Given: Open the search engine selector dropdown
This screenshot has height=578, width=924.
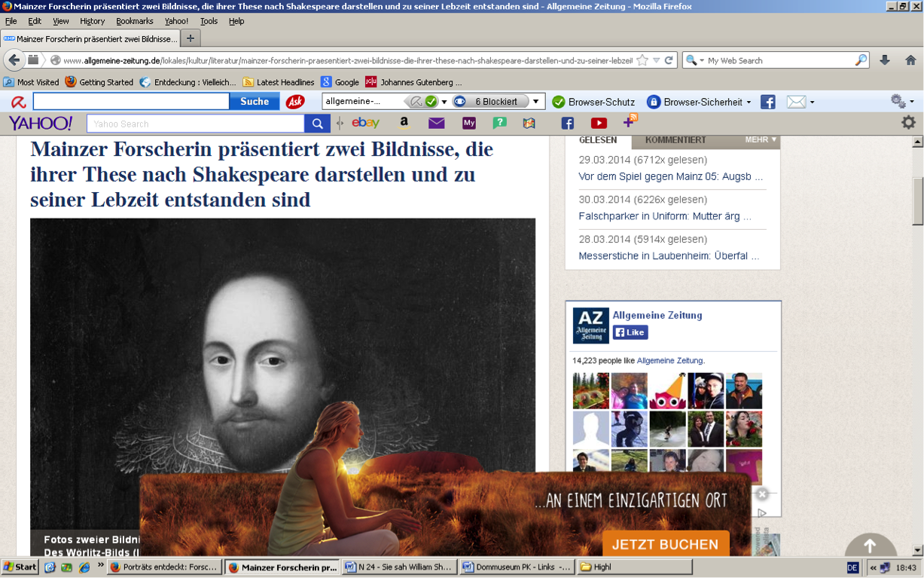Looking at the screenshot, I should coord(694,60).
